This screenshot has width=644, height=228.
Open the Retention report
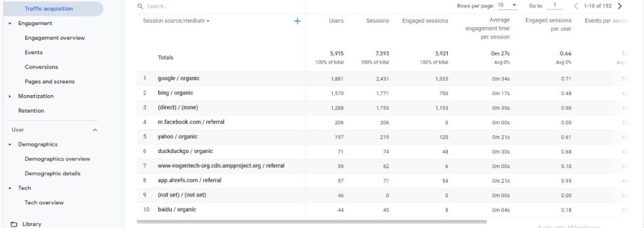31,111
